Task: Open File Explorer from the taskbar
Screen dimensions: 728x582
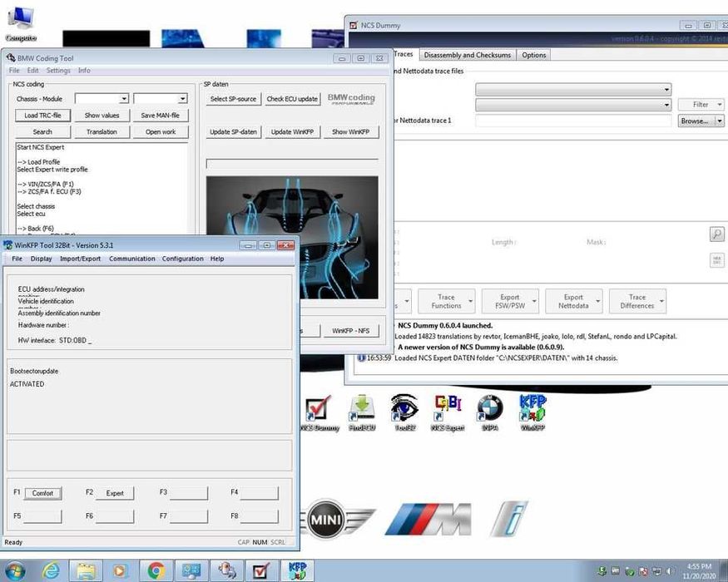Action: click(86, 571)
